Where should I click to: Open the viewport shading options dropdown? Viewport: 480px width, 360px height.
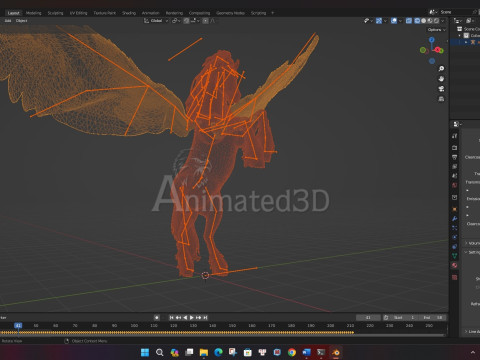pyautogui.click(x=443, y=21)
